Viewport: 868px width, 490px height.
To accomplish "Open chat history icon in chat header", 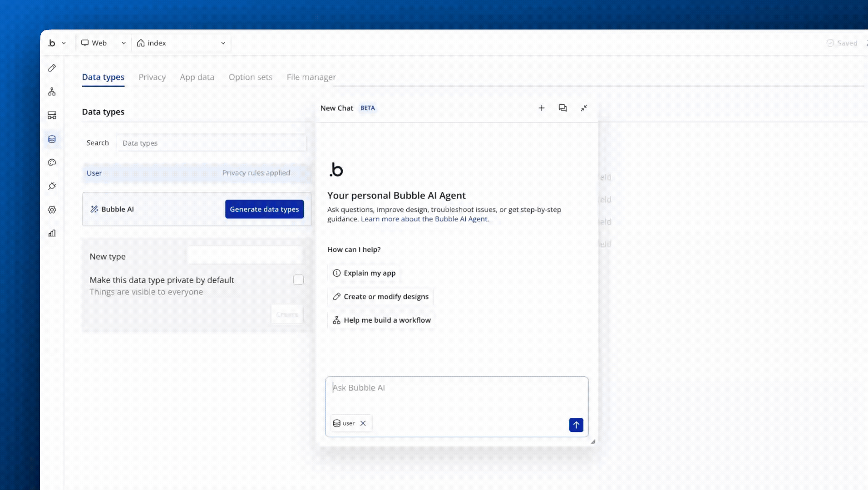I will tap(562, 108).
